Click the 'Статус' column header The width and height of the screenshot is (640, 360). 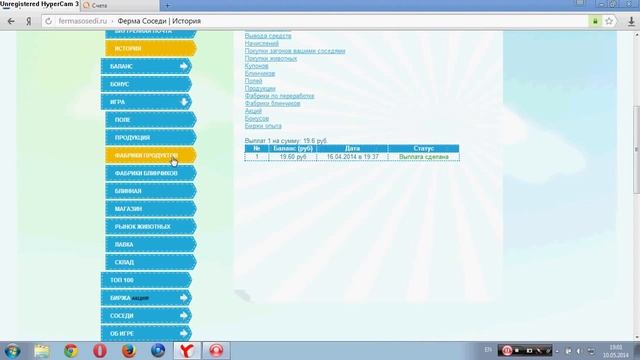[423, 149]
